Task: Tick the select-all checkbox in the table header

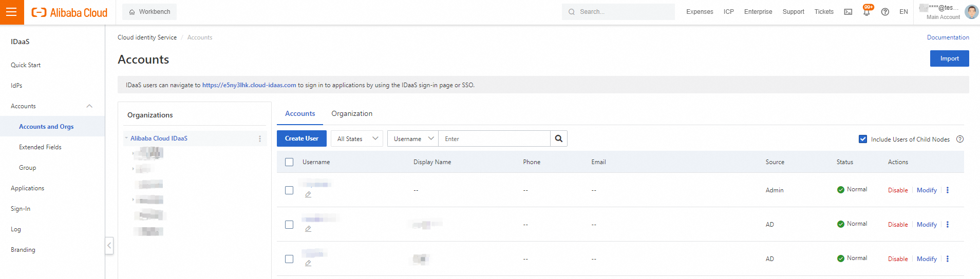Action: click(x=289, y=162)
